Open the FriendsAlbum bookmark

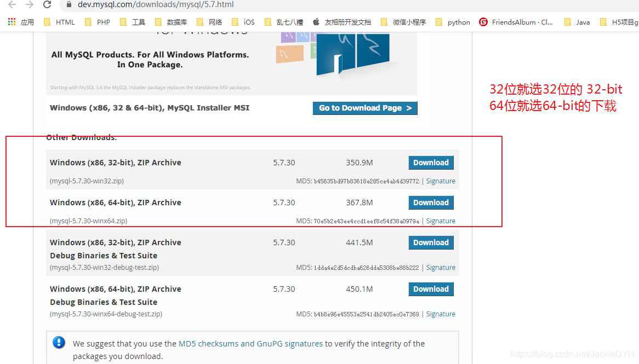pos(516,22)
